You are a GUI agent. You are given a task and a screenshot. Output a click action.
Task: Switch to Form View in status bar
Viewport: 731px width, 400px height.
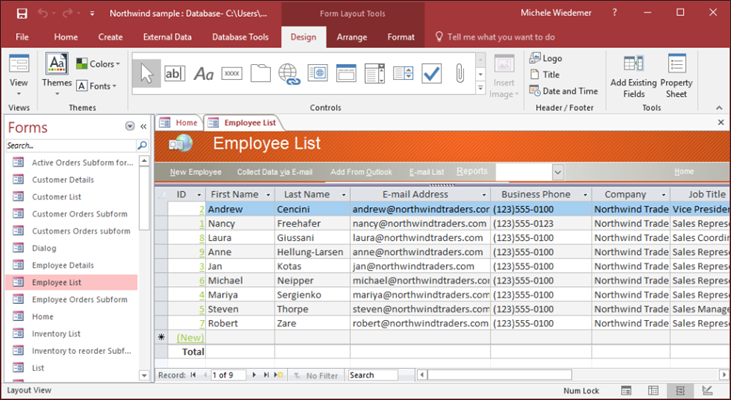(x=626, y=390)
